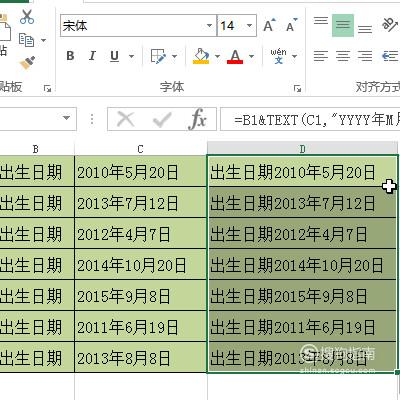This screenshot has height=400, width=400.
Task: Open borders dropdown arrow
Action: 174,56
